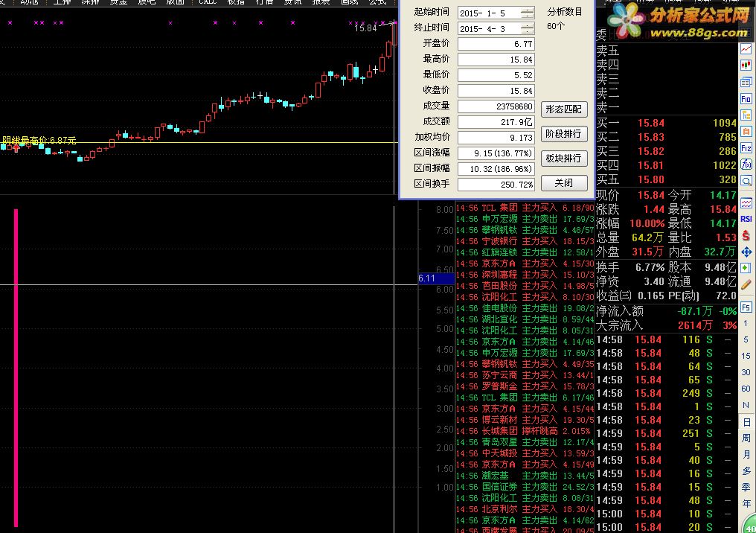Image resolution: width=756 pixels, height=533 pixels.
Task: Click the blue 6.11 price axis marker
Action: tap(436, 278)
